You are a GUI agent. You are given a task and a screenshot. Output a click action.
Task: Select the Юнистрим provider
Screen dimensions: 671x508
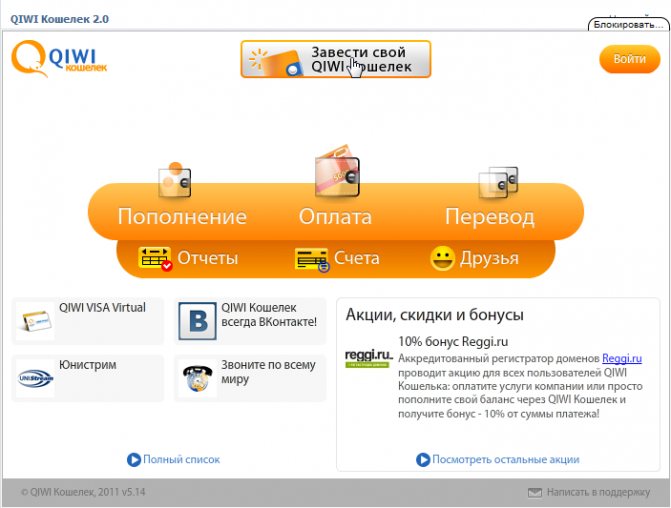coord(88,378)
